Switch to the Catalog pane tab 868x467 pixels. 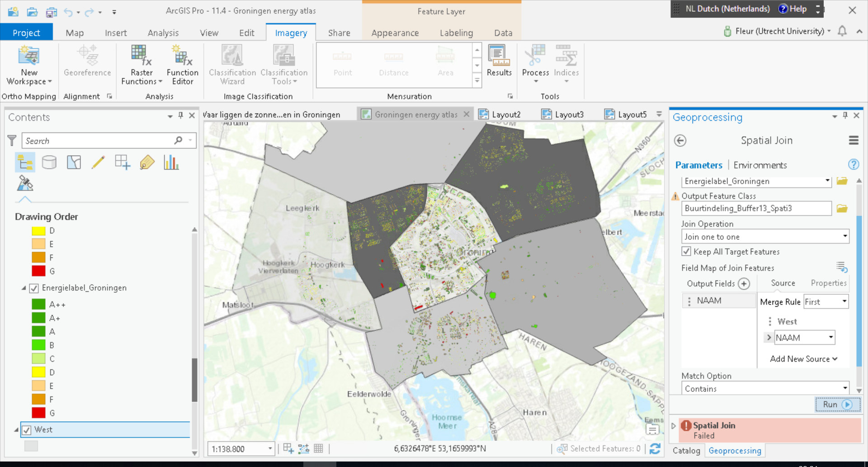point(686,451)
